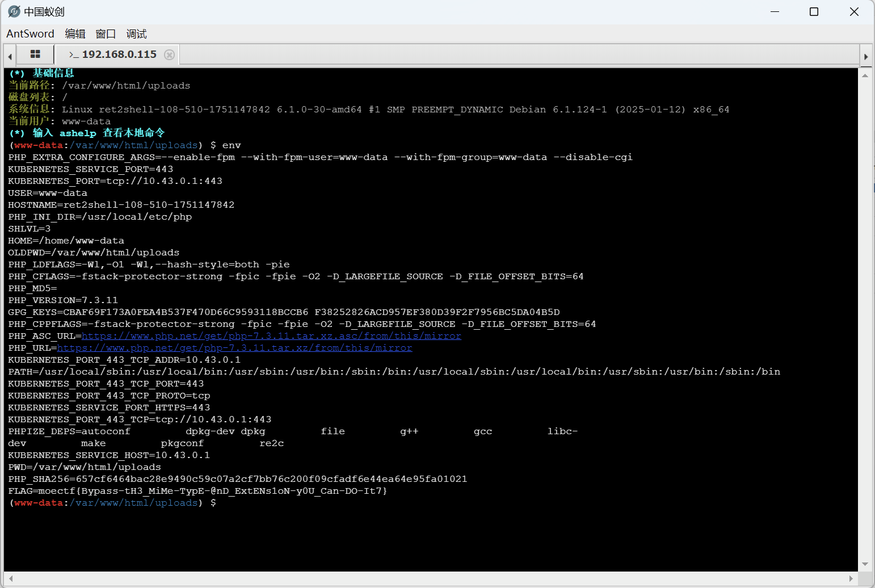Open the AntSword menu
The height and width of the screenshot is (588, 875).
click(30, 34)
